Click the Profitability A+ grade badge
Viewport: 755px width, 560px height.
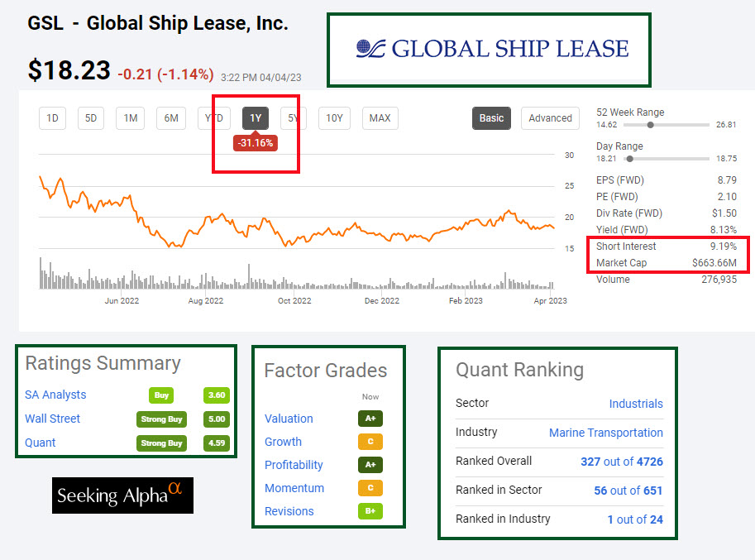[x=370, y=465]
